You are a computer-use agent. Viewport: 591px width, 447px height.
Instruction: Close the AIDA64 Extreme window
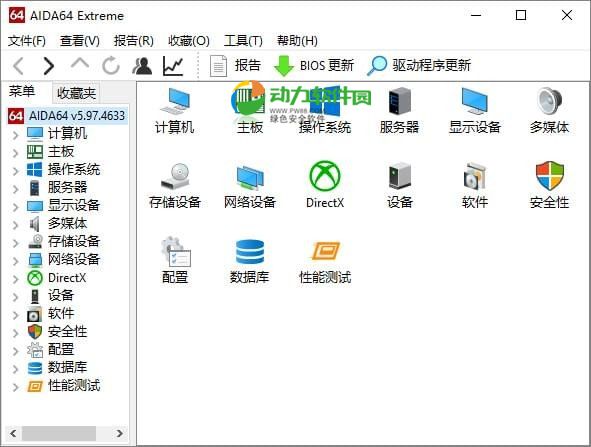tap(567, 15)
